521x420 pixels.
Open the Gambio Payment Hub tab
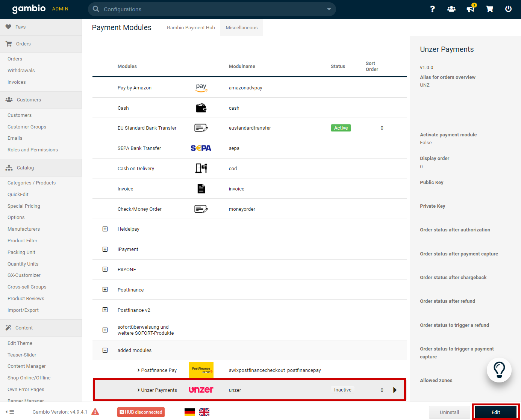191,28
